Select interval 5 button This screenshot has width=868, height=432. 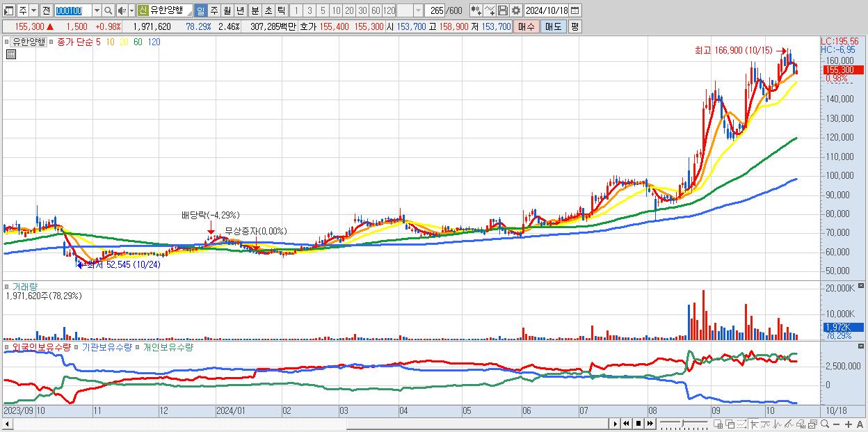pyautogui.click(x=323, y=10)
